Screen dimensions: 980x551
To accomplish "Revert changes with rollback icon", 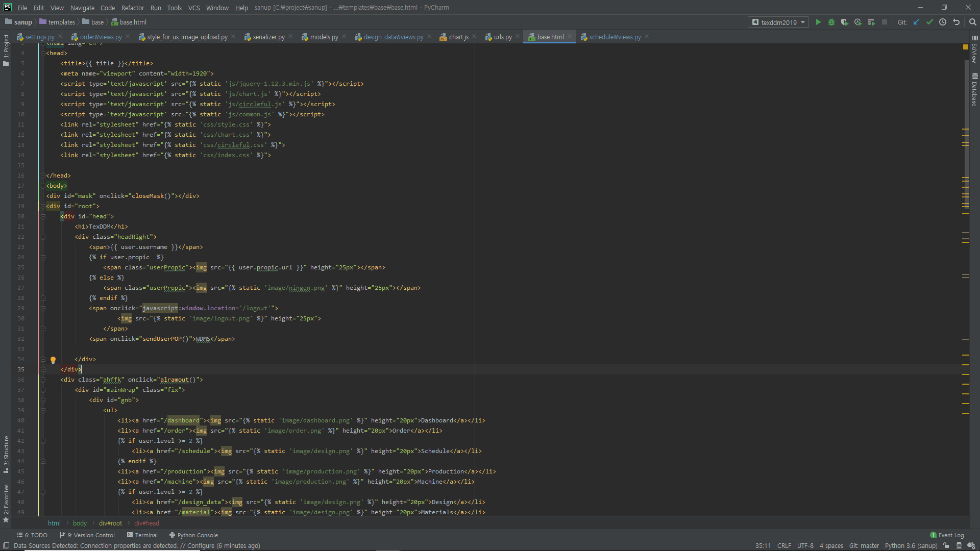I will pos(957,22).
